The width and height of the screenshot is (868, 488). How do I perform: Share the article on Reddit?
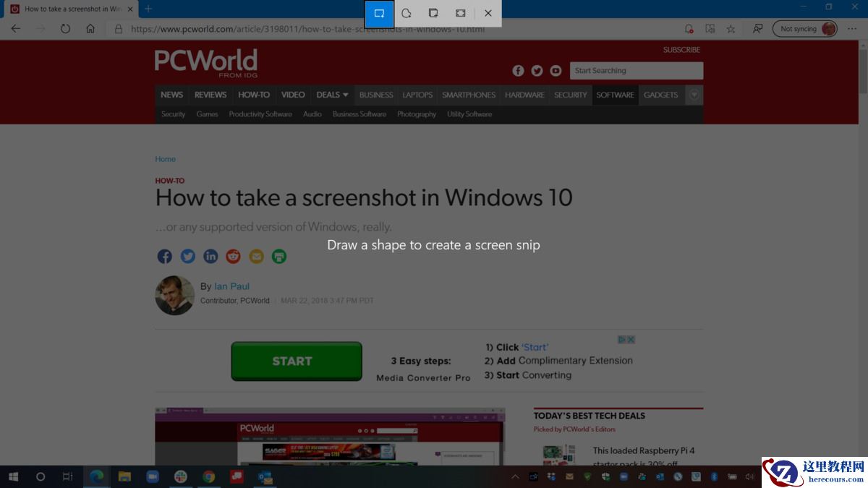(233, 256)
